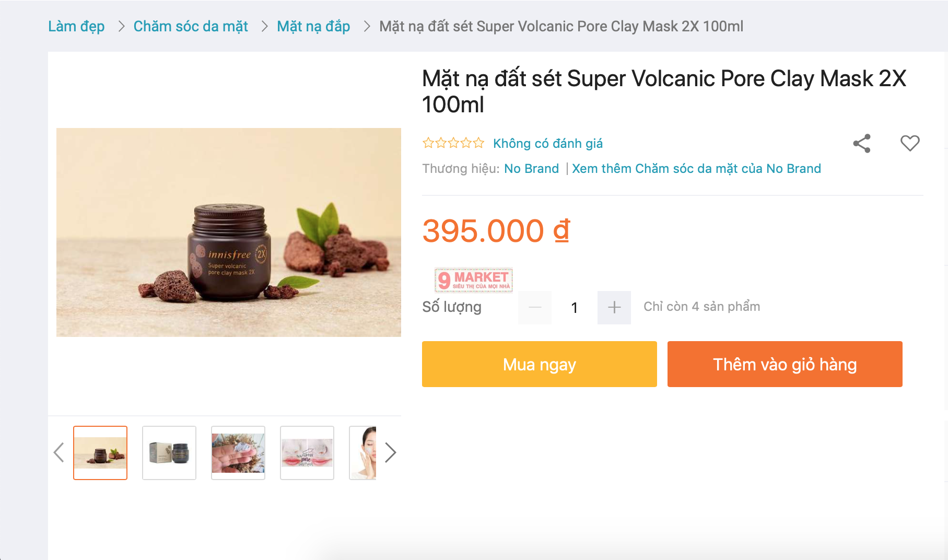
Task: Navigate to Mặt nạ đắp breadcrumb
Action: 313,26
